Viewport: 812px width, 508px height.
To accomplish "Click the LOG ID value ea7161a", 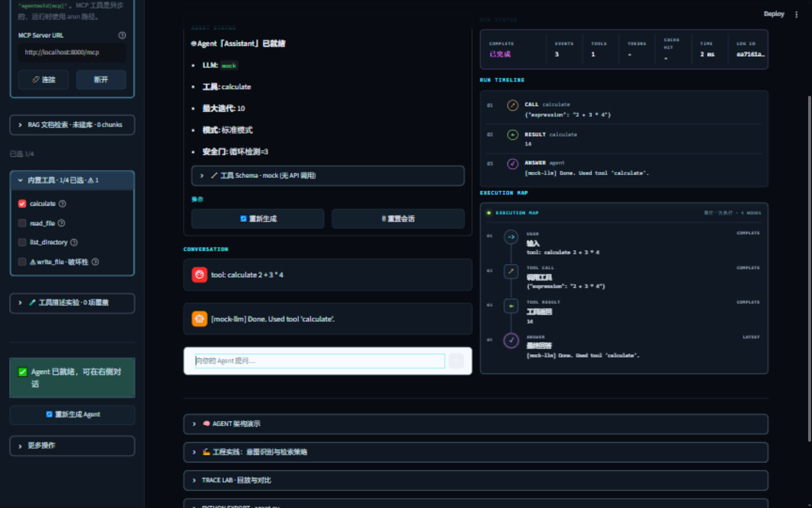I will click(751, 54).
